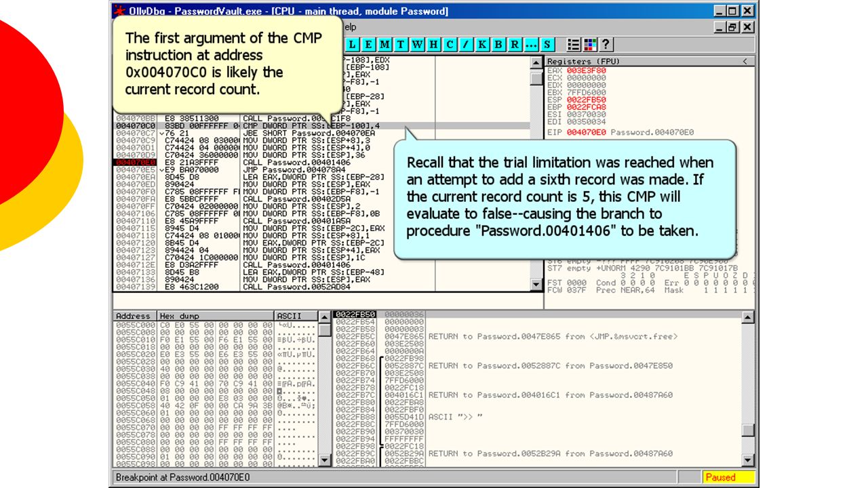This screenshot has width=868, height=488.
Task: Select the EAX register value 003E3F80
Action: tap(586, 70)
